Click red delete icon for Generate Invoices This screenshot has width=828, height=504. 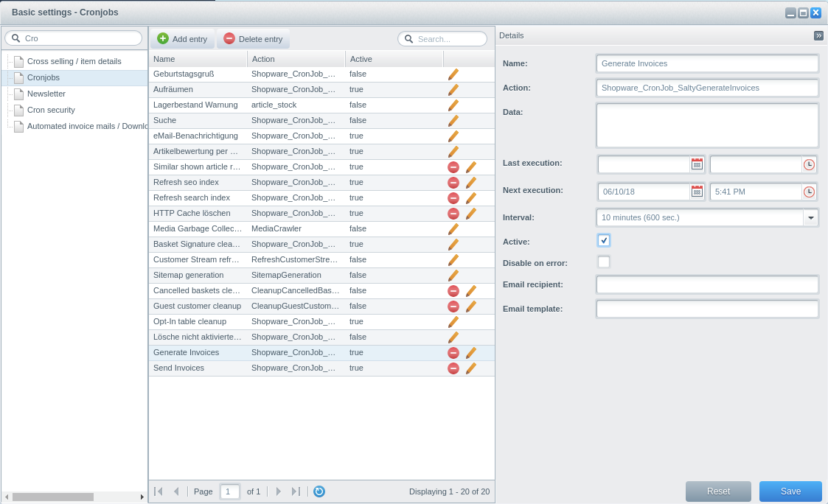(x=453, y=353)
